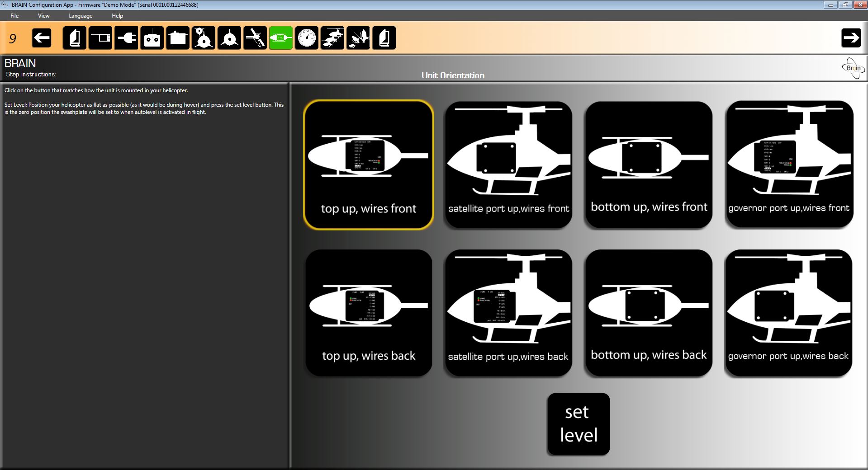Pick 'top up, wires back' orientation
Screen dimensions: 868x470
[369, 313]
